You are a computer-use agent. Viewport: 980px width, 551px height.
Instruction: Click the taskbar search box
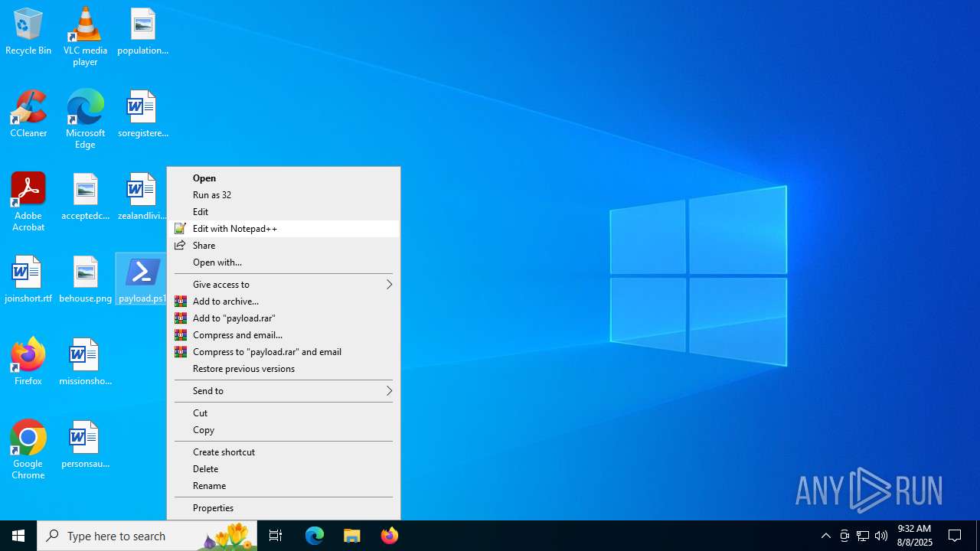[x=147, y=536]
